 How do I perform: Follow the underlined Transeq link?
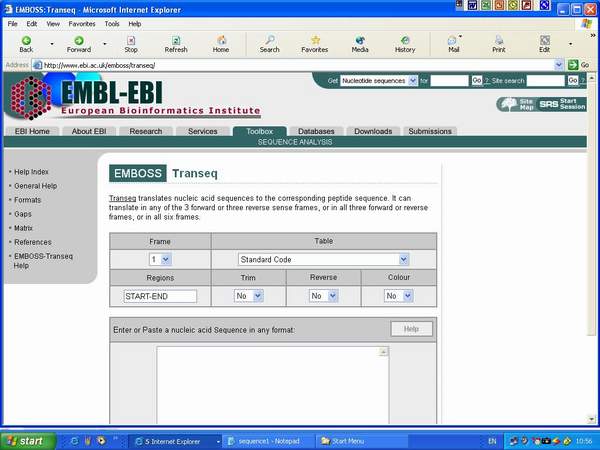pyautogui.click(x=122, y=198)
